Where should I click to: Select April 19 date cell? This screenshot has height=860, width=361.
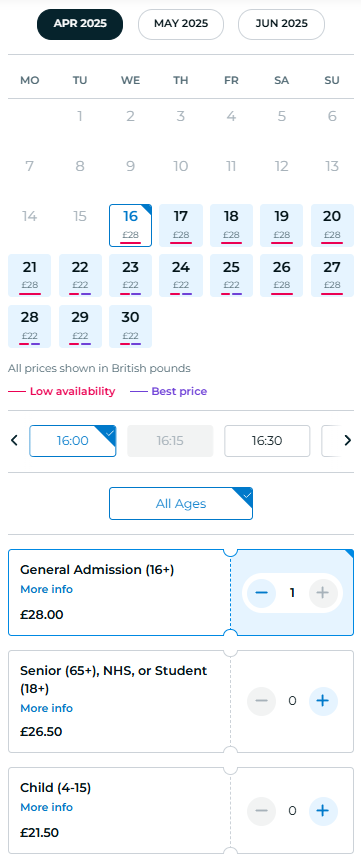pos(281,225)
